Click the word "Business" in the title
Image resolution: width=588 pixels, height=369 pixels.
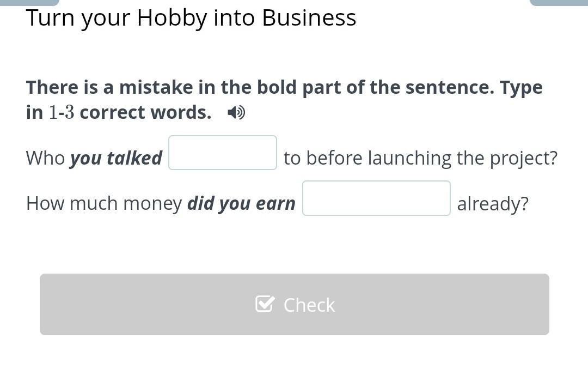pyautogui.click(x=309, y=18)
